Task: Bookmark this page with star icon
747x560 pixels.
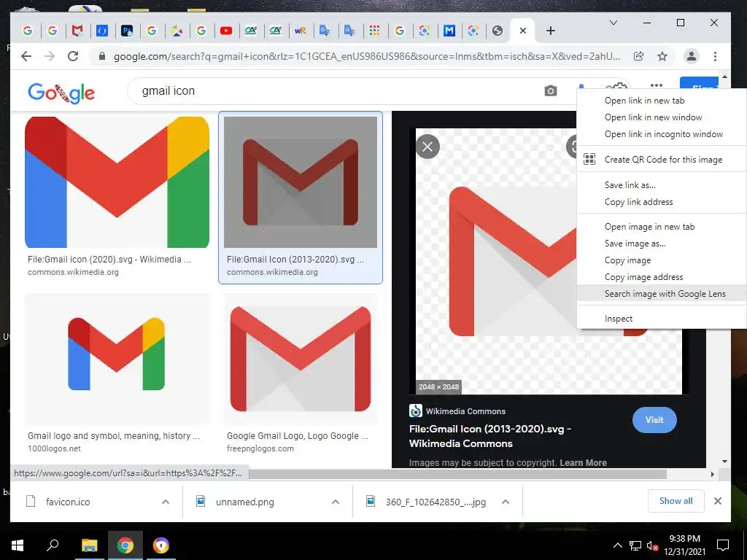Action: pyautogui.click(x=662, y=56)
